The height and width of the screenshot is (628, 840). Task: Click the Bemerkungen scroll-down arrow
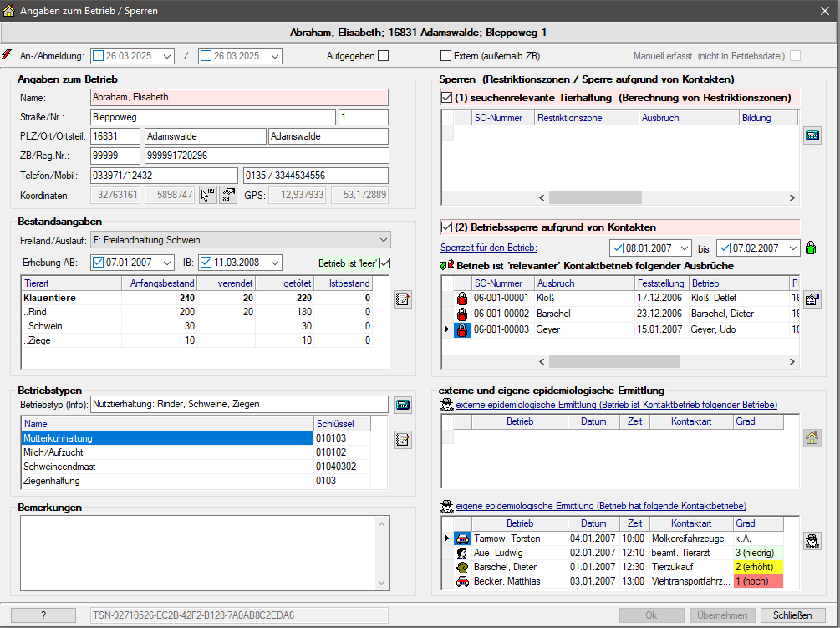[x=381, y=583]
